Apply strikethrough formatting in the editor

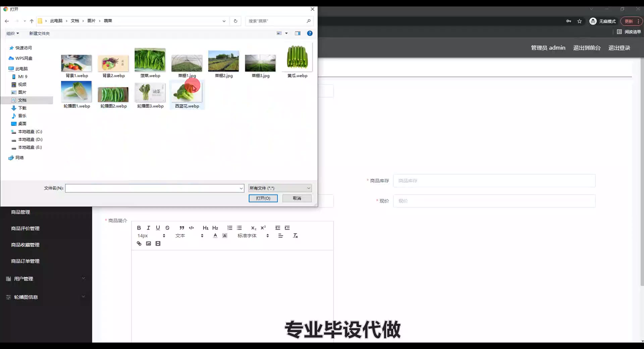(x=167, y=228)
